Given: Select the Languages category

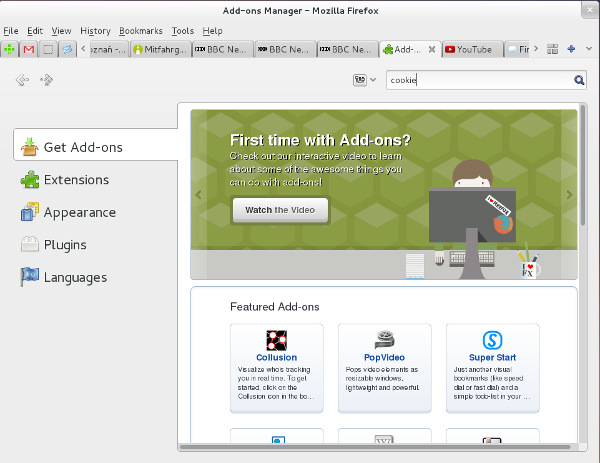Looking at the screenshot, I should (x=96, y=277).
